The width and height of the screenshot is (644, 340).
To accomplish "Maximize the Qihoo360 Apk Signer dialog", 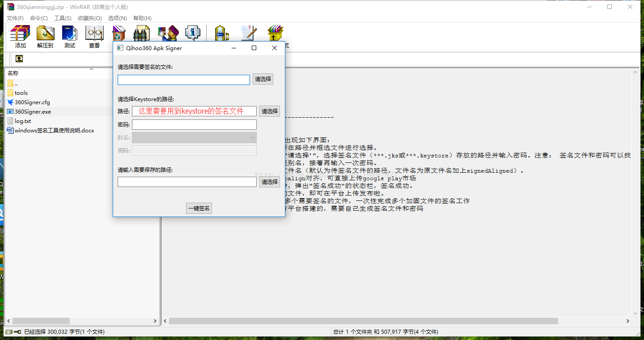I will [254, 48].
